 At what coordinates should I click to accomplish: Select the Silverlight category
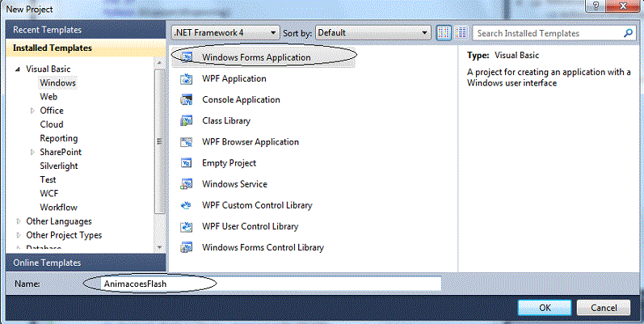[59, 166]
